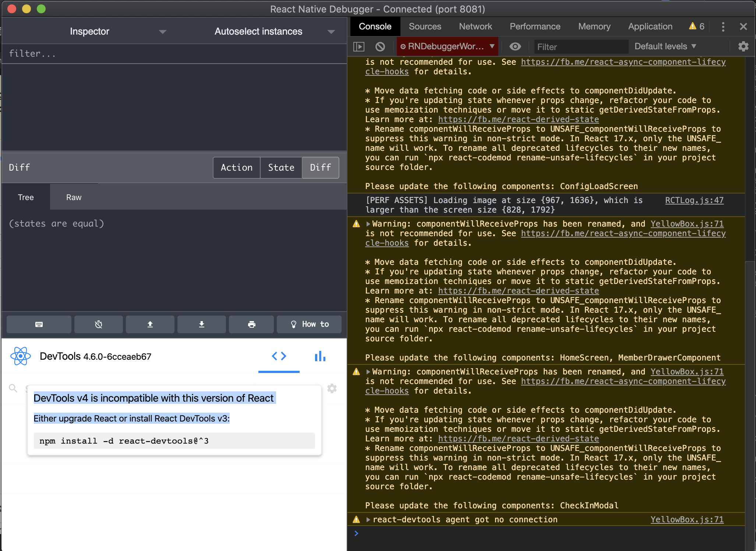Open DevTools more options kebab menu
756x551 pixels.
pyautogui.click(x=723, y=26)
